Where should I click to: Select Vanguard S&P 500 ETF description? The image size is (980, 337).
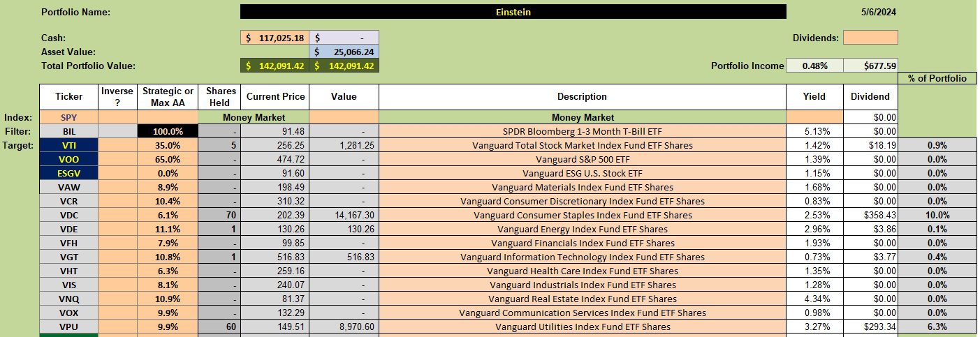coord(583,159)
